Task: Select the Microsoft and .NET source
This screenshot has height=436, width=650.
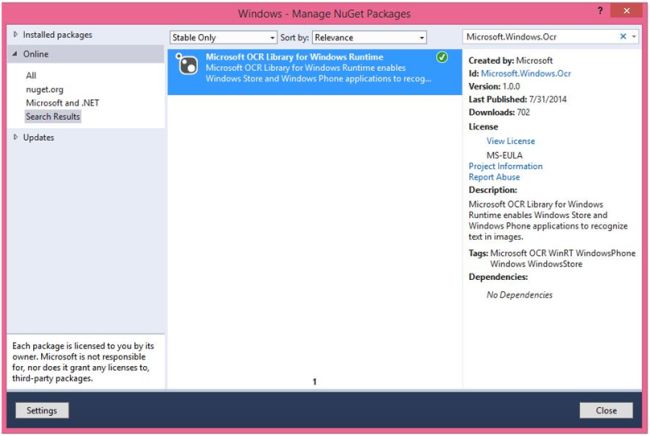Action: click(63, 103)
